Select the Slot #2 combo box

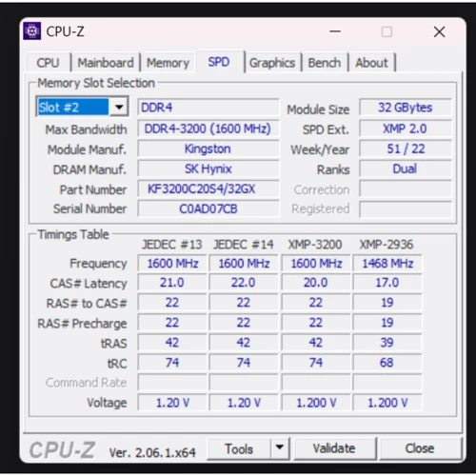82,107
